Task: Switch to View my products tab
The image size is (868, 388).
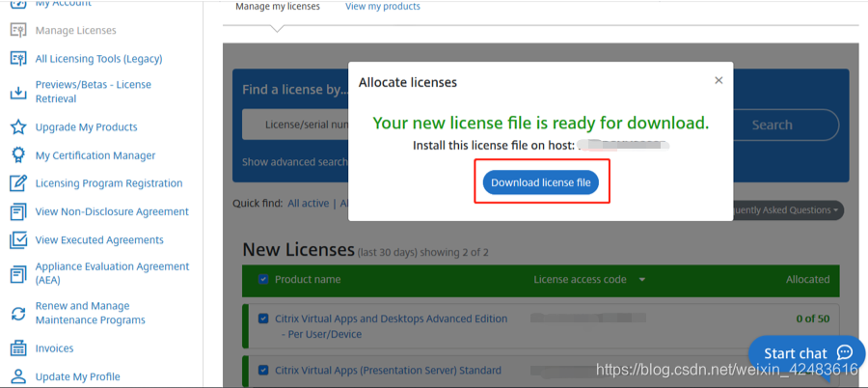Action: pos(383,7)
